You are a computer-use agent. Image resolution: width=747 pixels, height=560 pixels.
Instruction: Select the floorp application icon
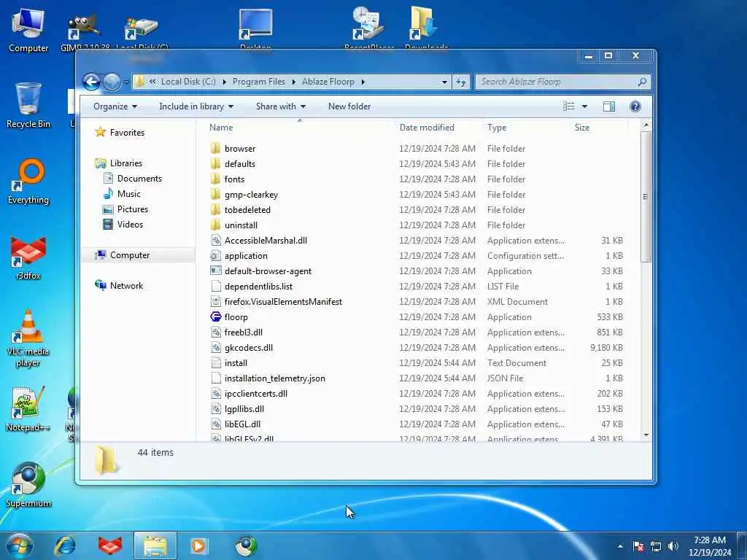click(x=216, y=316)
